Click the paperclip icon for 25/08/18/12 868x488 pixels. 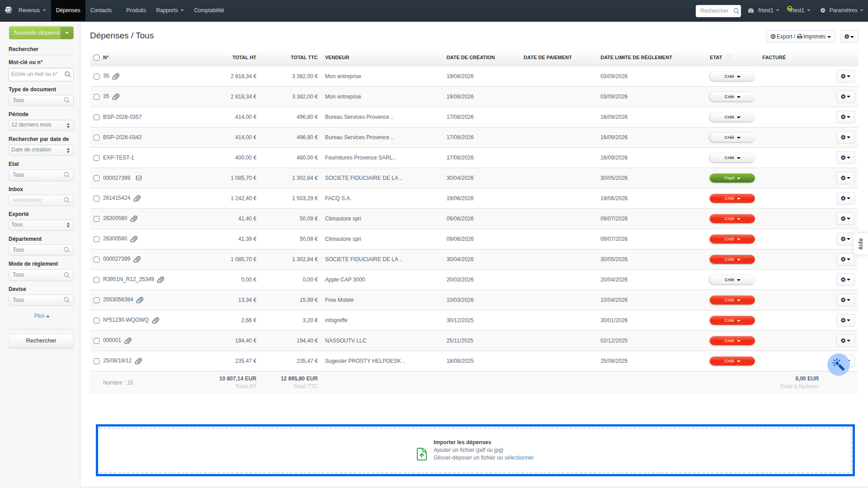[139, 361]
